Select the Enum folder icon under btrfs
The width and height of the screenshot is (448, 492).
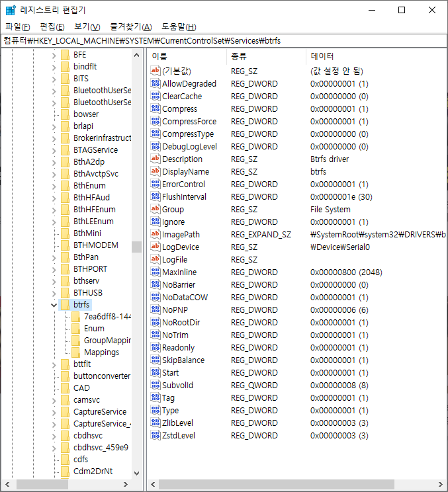pos(75,328)
